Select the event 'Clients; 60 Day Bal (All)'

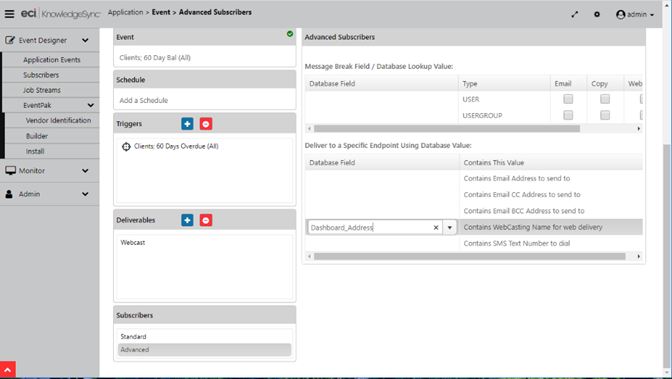click(x=155, y=57)
